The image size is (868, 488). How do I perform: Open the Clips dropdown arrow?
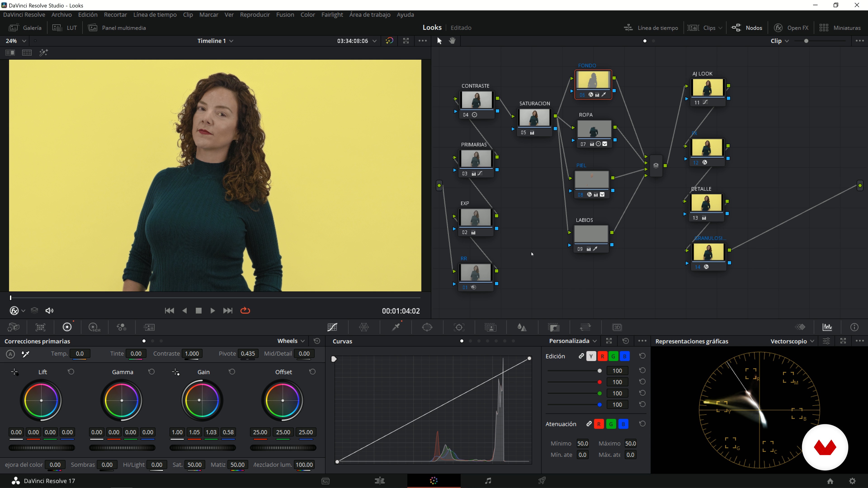[x=720, y=28]
